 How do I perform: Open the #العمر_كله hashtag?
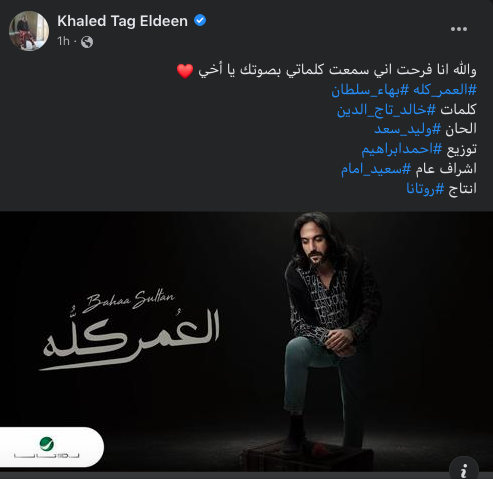[x=445, y=90]
